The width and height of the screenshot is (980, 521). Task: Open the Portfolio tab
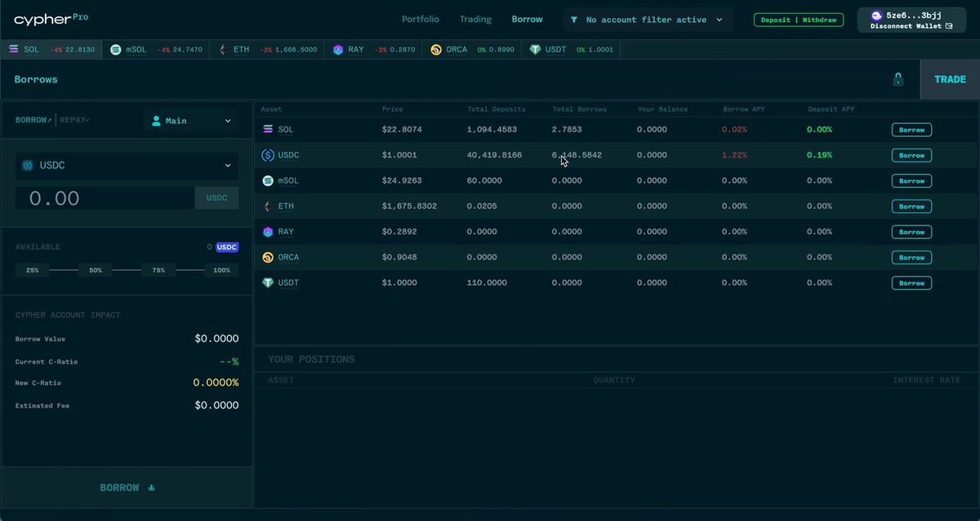tap(421, 19)
